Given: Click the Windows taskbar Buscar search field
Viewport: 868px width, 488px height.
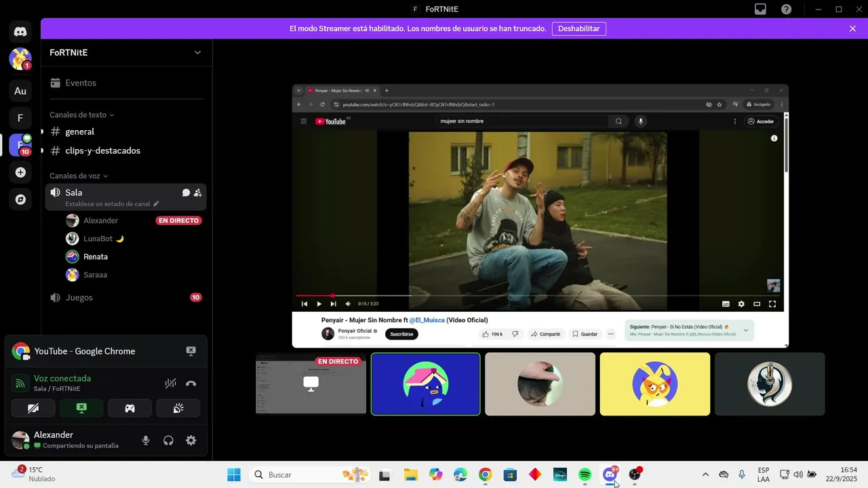Looking at the screenshot, I should 311,474.
